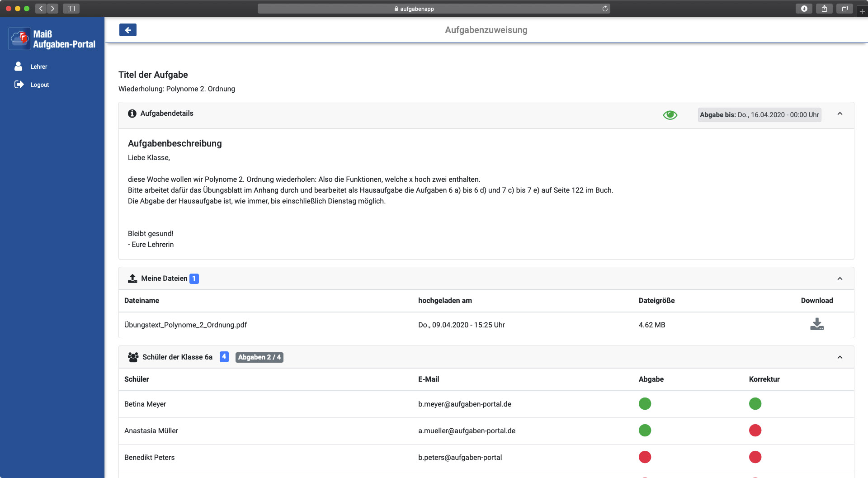The image size is (868, 478).
Task: Click the Abgabe bis deadline label
Action: pyautogui.click(x=759, y=115)
